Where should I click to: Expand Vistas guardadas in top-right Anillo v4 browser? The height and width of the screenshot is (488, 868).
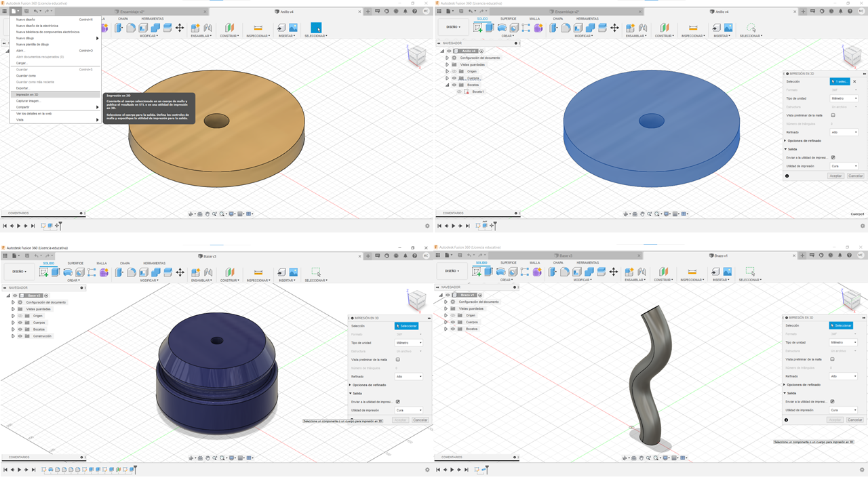[x=447, y=64]
